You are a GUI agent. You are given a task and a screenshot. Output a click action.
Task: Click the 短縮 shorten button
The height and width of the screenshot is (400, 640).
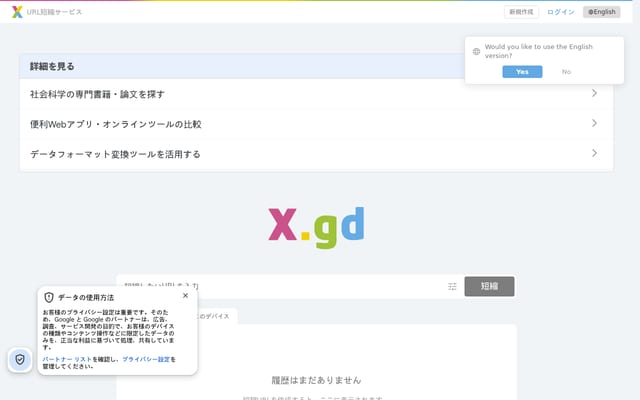click(489, 286)
